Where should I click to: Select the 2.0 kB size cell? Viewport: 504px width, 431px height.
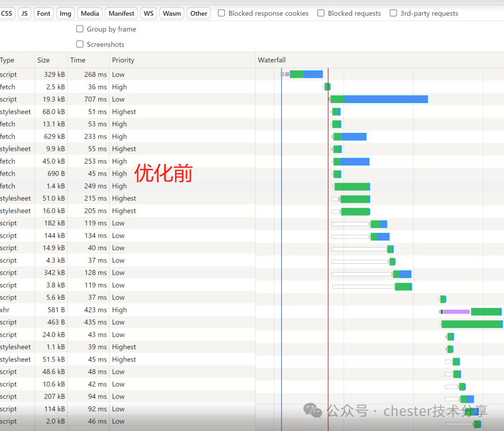click(55, 421)
